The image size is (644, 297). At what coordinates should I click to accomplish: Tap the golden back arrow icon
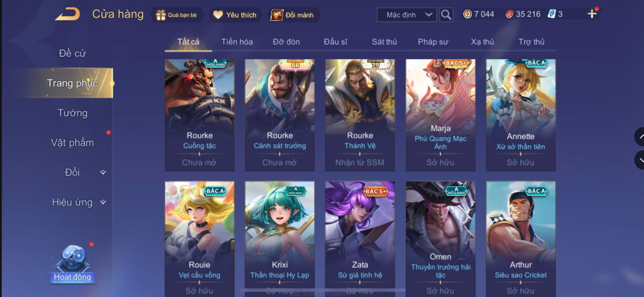pos(68,14)
